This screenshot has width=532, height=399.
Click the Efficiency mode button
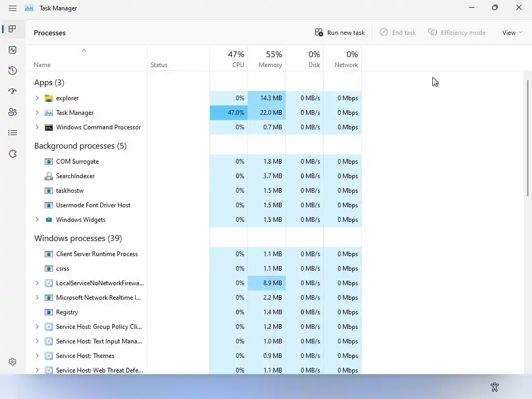coord(457,33)
